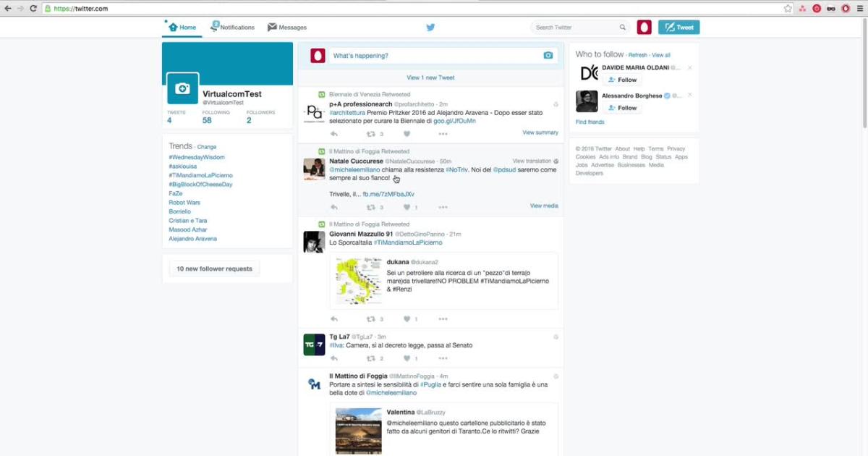Click the What's happening? text field
868x456 pixels.
pyautogui.click(x=434, y=56)
